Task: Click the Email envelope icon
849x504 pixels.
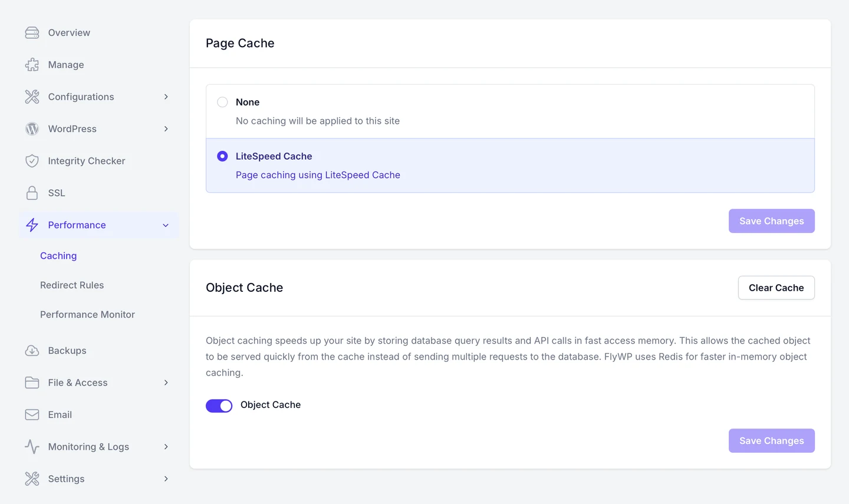Action: (x=32, y=414)
